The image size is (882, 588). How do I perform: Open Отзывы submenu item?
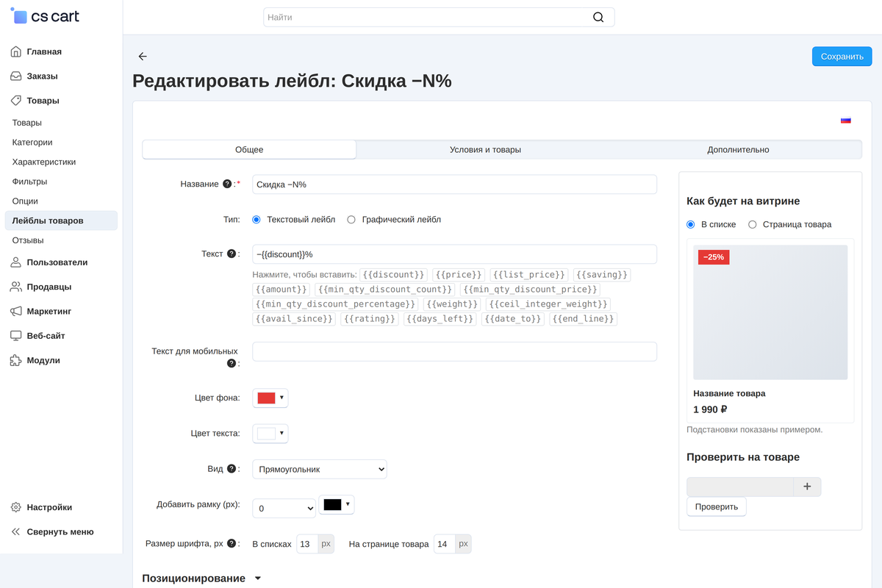click(28, 240)
